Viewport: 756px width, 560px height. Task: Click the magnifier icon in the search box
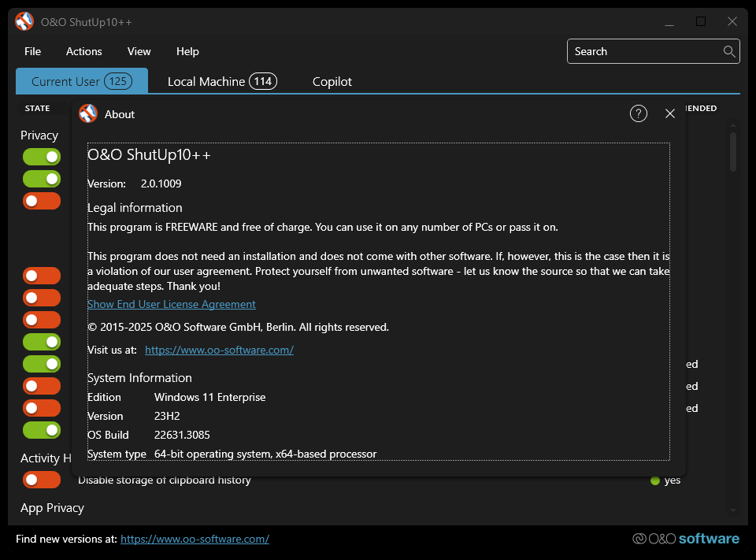[x=729, y=51]
